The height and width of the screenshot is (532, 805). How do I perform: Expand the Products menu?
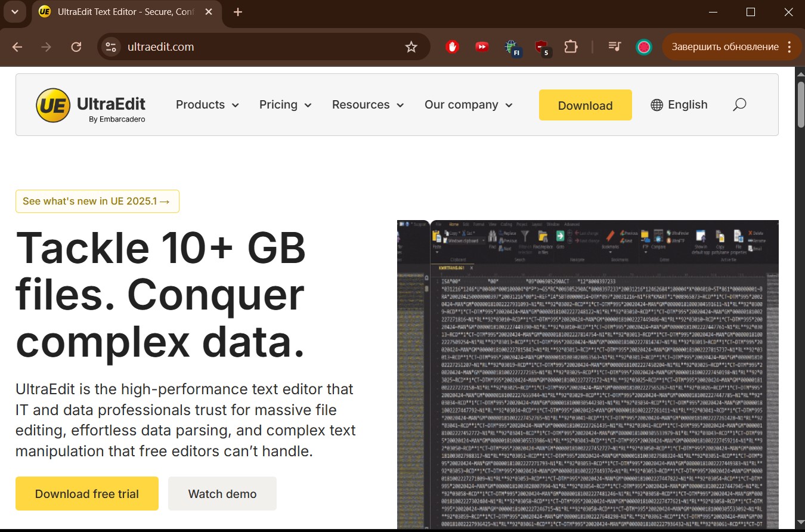(208, 105)
